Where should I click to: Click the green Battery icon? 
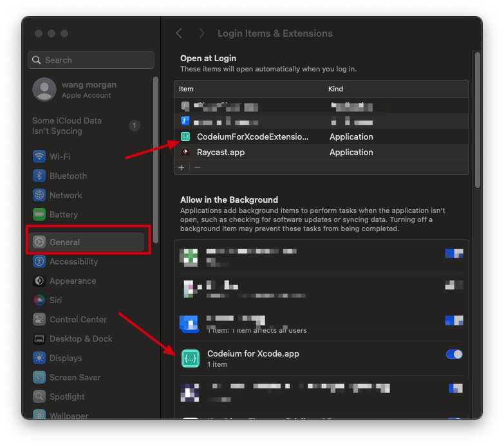(39, 215)
